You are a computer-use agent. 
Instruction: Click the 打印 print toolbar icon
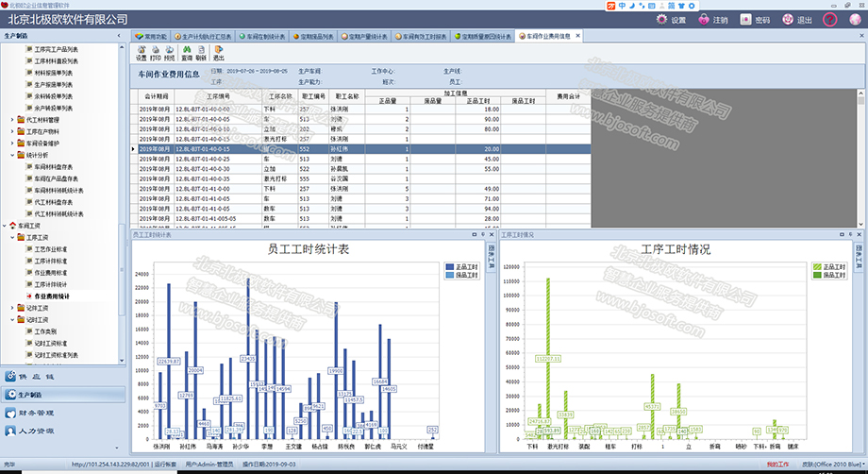156,53
